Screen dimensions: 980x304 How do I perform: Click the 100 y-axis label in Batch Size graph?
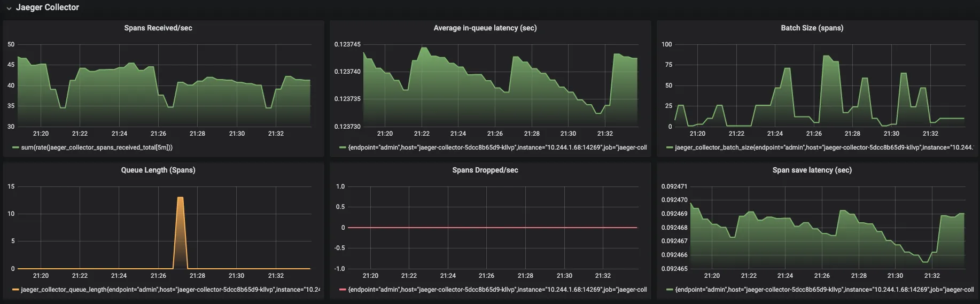[666, 44]
